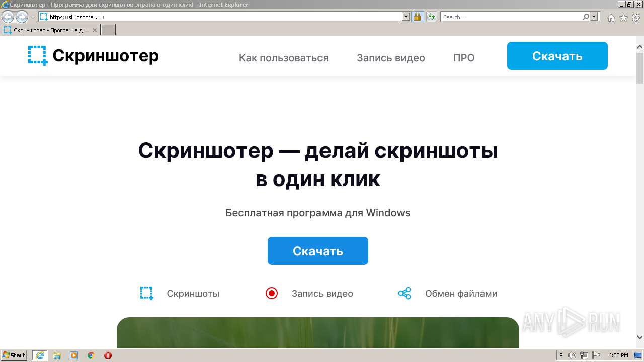Open the Windows Start button

point(14,355)
